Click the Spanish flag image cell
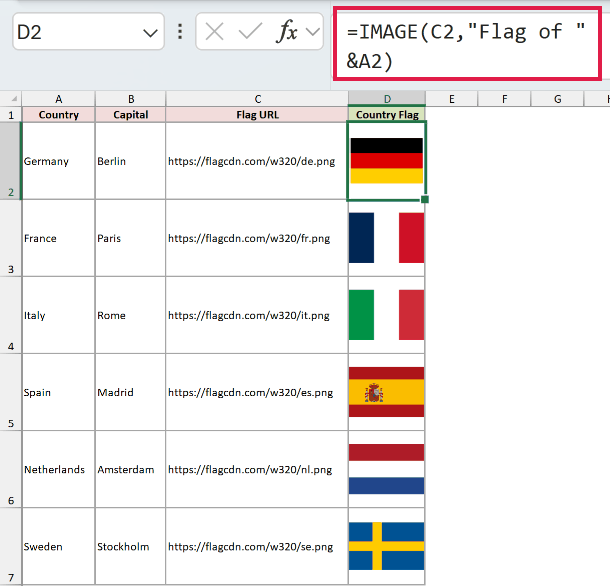 [x=387, y=392]
